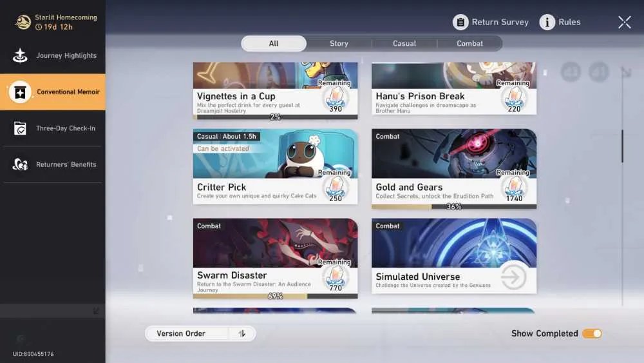Click Swarm Disaster remaining jade reward icon
The image size is (644, 363).
(x=336, y=276)
